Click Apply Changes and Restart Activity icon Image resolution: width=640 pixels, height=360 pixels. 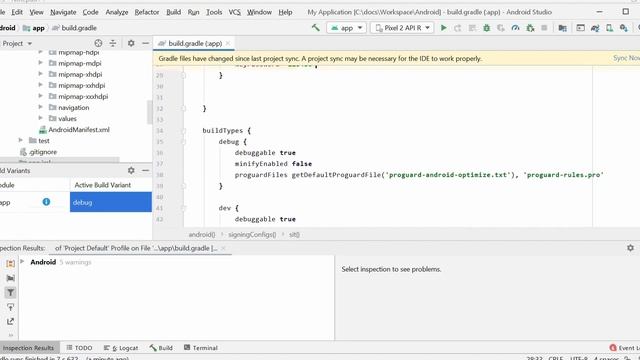(458, 28)
